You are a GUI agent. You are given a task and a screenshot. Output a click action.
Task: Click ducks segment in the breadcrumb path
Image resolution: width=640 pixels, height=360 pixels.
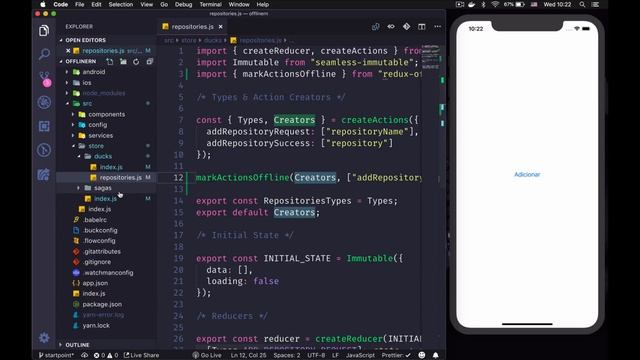[x=212, y=40]
